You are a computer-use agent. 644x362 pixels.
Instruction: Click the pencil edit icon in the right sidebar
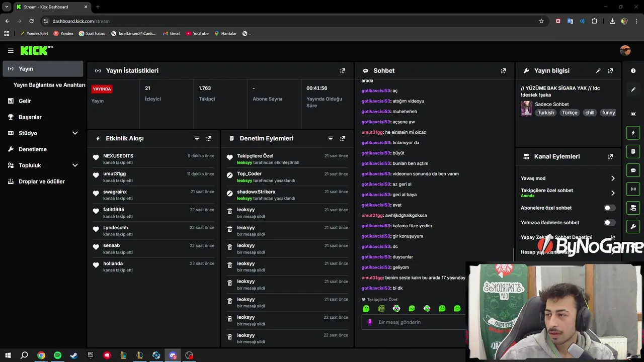(633, 89)
